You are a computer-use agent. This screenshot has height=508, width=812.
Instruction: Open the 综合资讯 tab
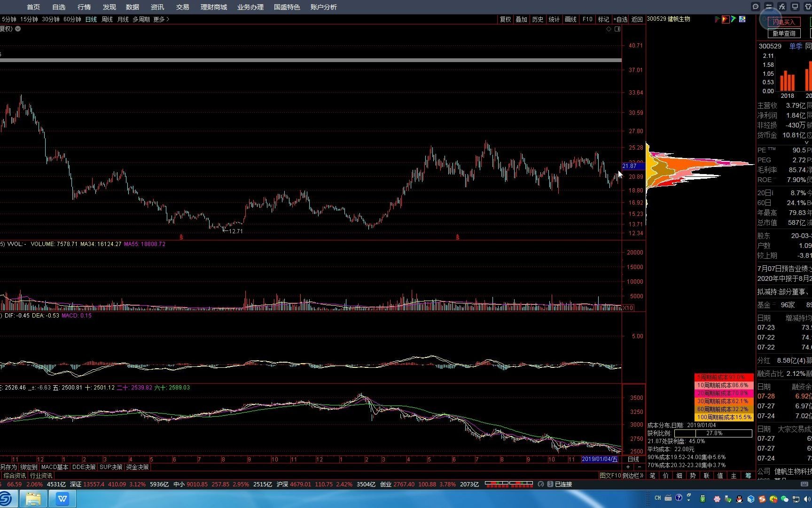click(x=15, y=476)
